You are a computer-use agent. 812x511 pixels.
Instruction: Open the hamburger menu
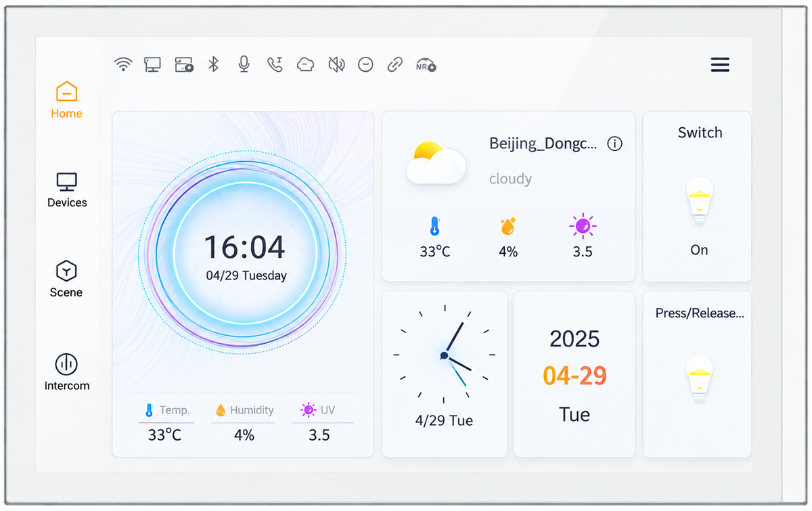click(x=720, y=65)
